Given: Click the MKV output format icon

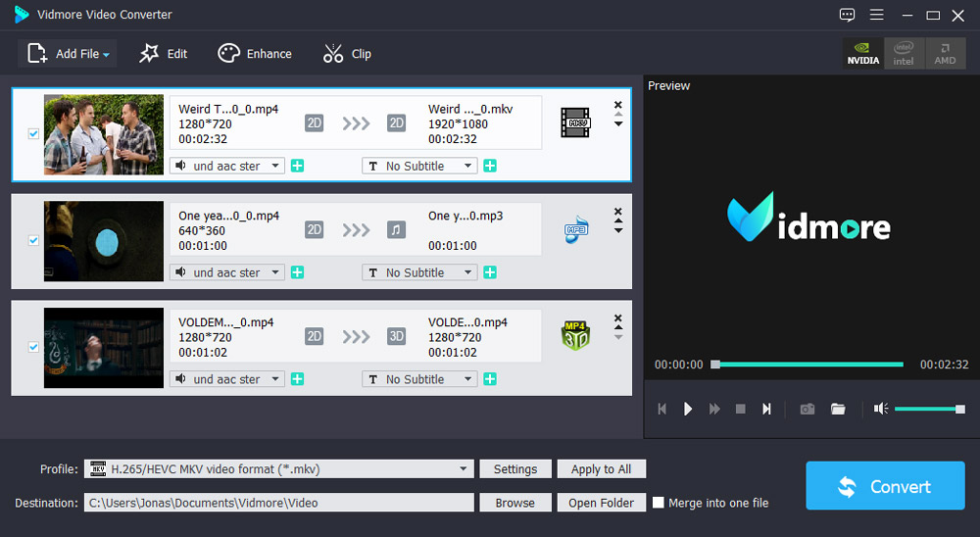Looking at the screenshot, I should [575, 122].
